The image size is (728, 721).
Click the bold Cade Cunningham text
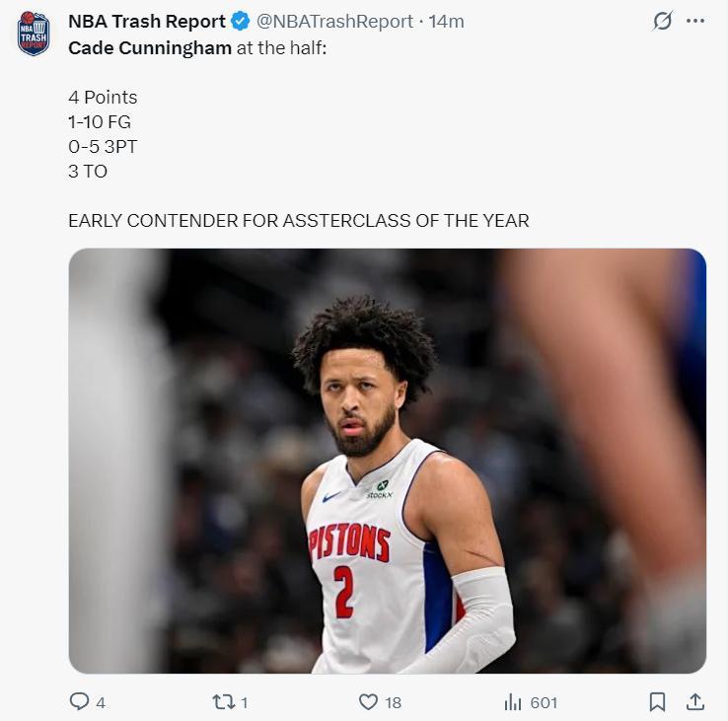[149, 47]
